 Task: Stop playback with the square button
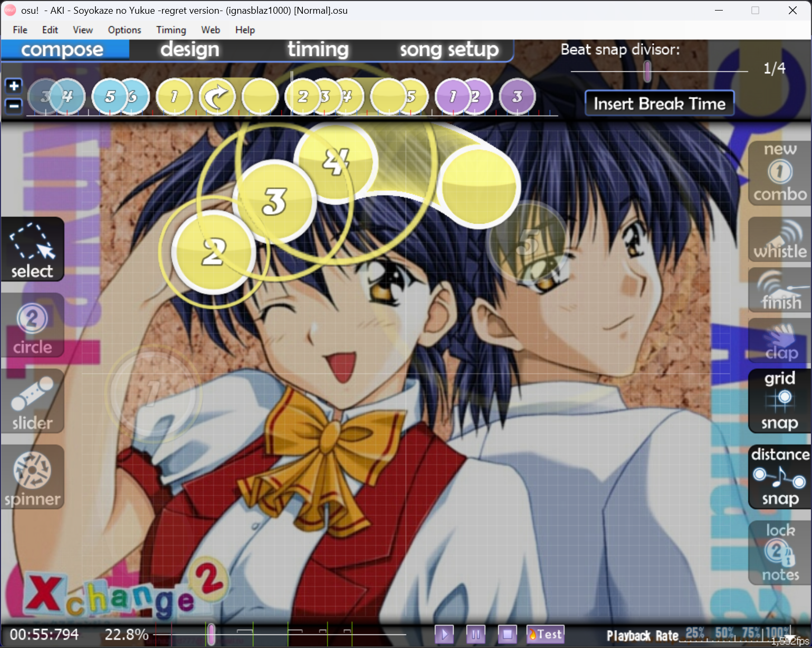pyautogui.click(x=507, y=634)
